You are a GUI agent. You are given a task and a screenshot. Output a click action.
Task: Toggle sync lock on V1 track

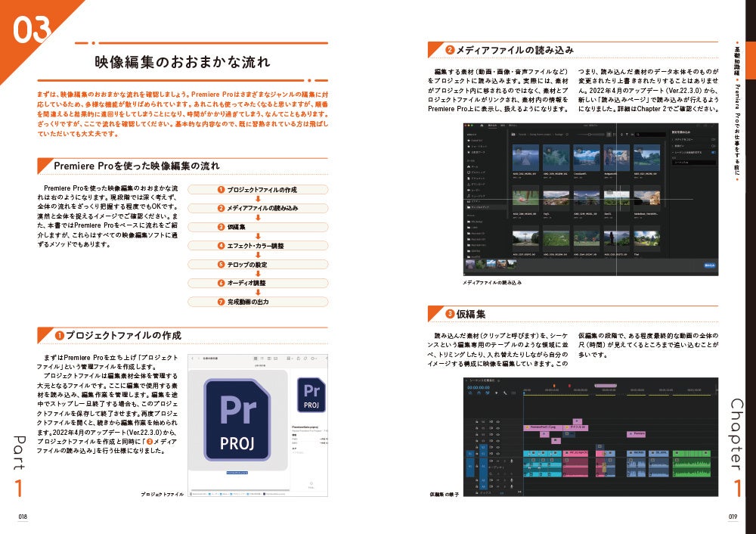pyautogui.click(x=491, y=453)
